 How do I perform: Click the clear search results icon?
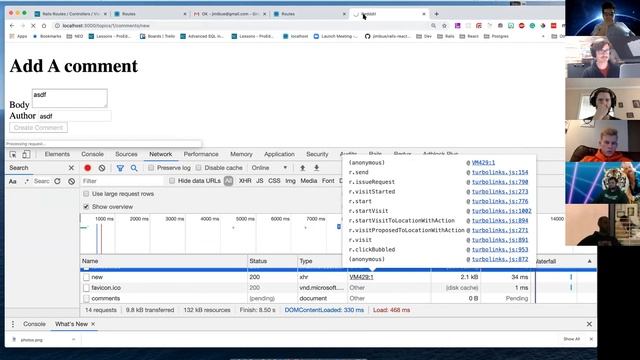click(71, 181)
